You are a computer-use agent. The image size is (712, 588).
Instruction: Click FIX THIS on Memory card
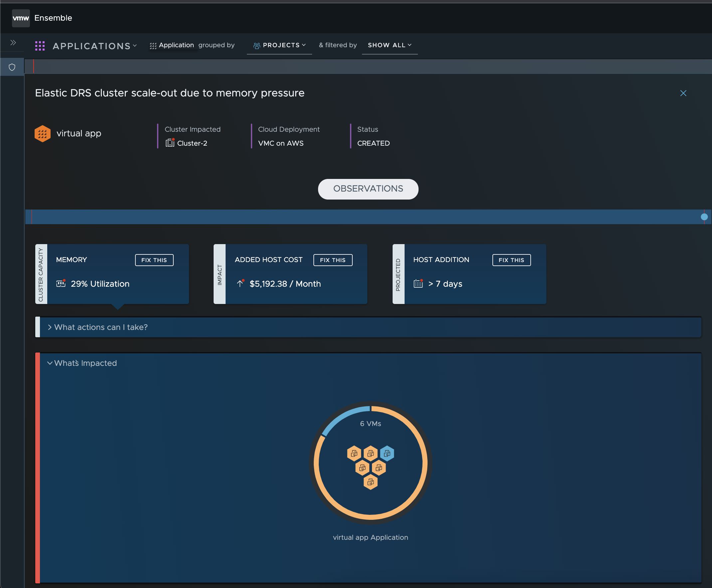tap(154, 260)
